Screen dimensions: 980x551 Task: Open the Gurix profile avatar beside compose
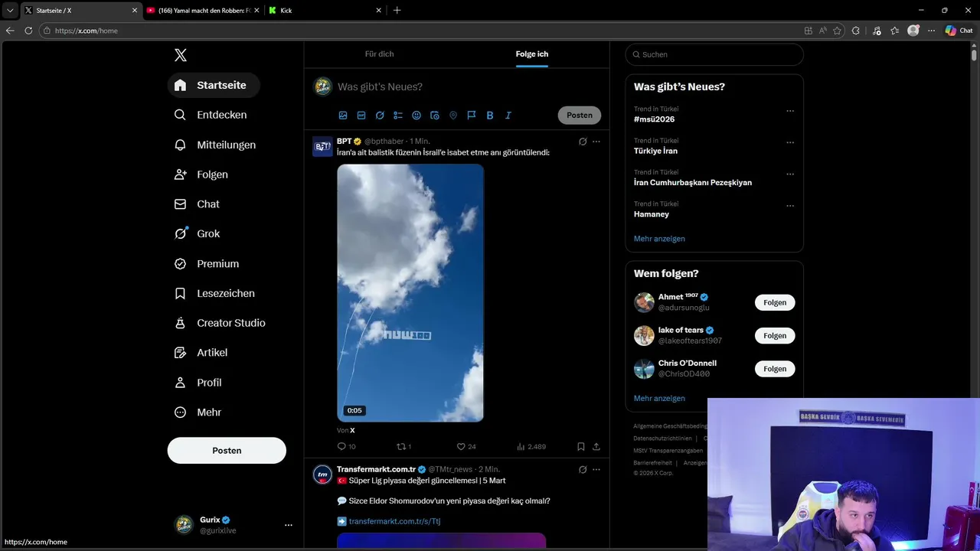click(x=323, y=86)
